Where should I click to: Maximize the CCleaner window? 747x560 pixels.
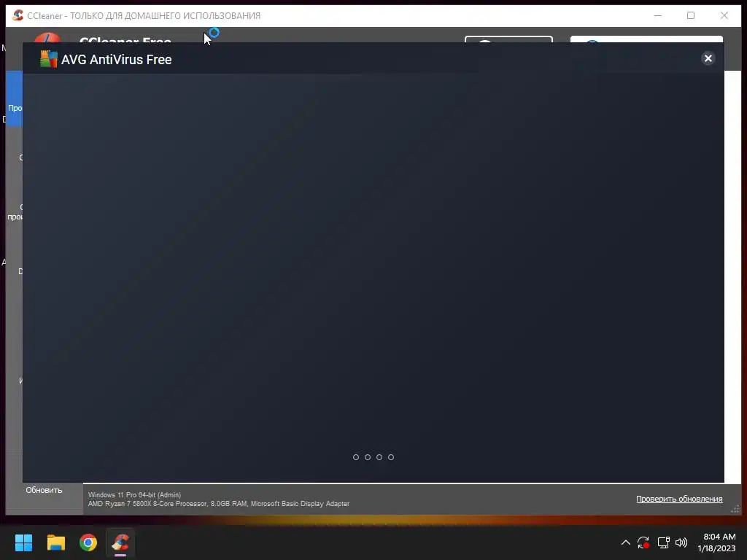[x=691, y=15]
